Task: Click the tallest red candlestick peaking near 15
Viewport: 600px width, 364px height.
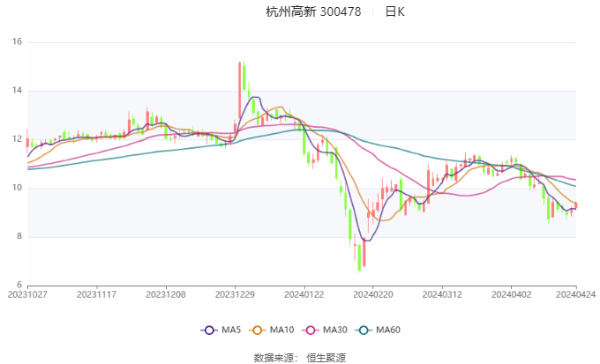Action: click(239, 88)
